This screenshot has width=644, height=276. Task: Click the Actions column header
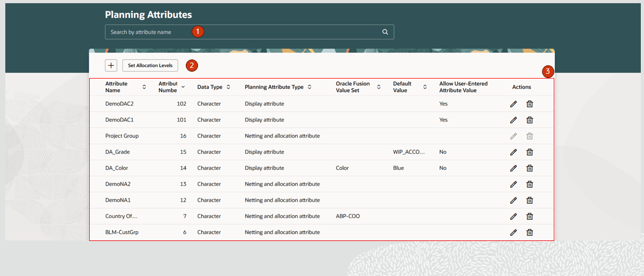click(x=521, y=87)
